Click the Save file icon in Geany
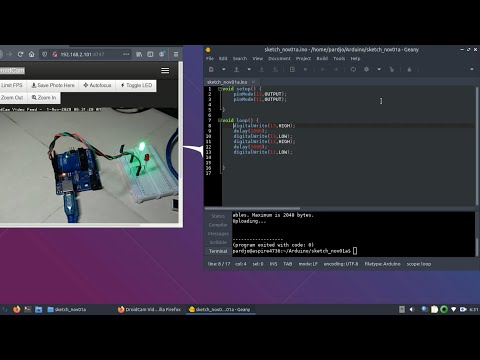This screenshot has width=480, height=360. coord(262,69)
